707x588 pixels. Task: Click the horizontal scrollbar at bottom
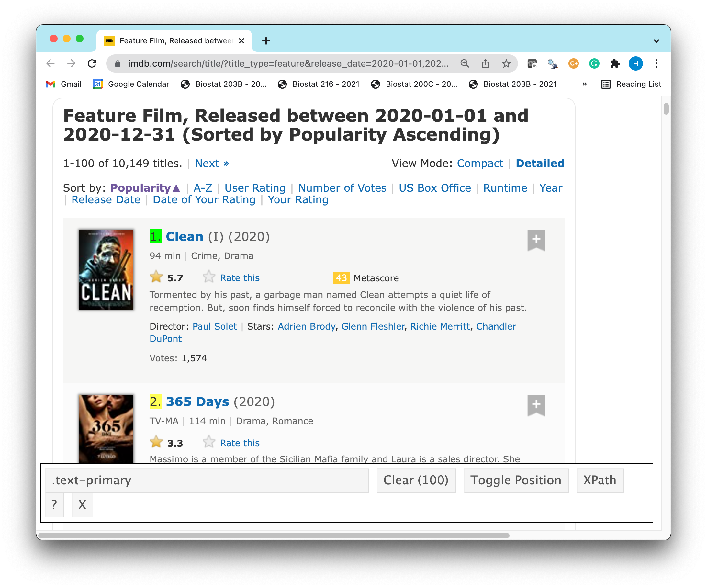point(273,535)
